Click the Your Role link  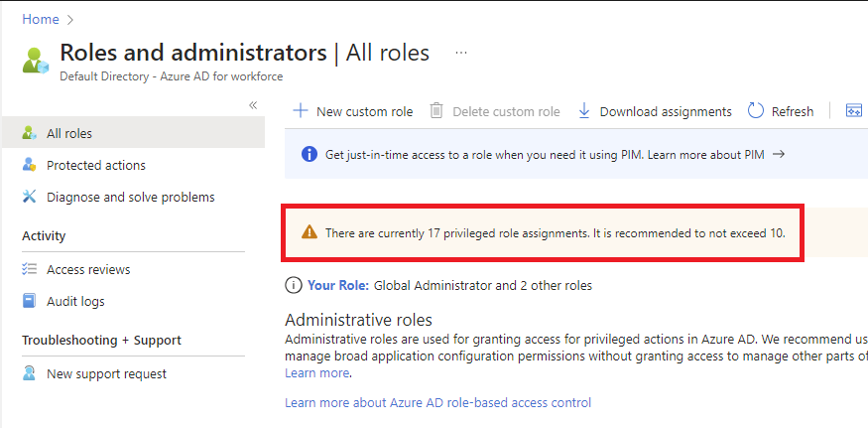tap(337, 286)
